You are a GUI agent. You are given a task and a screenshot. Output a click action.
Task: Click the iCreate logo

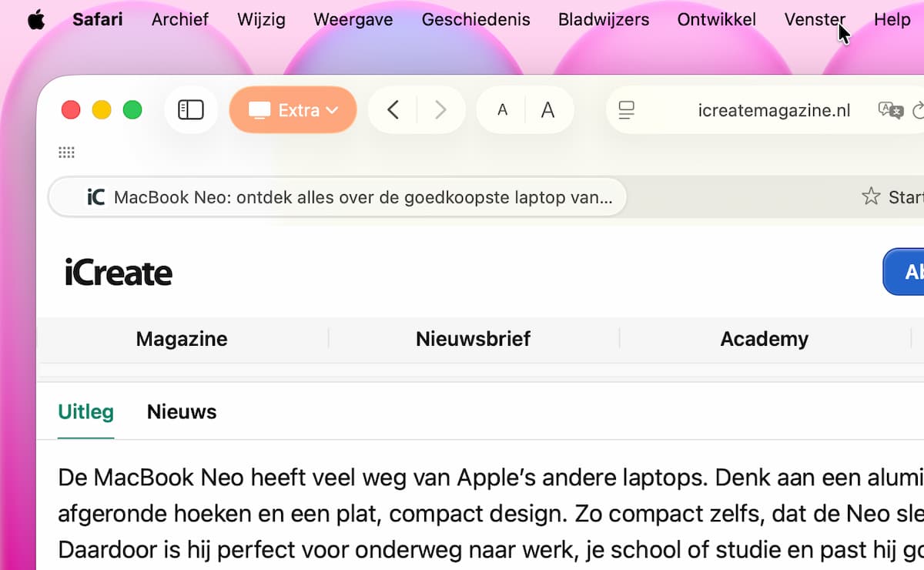(x=118, y=273)
